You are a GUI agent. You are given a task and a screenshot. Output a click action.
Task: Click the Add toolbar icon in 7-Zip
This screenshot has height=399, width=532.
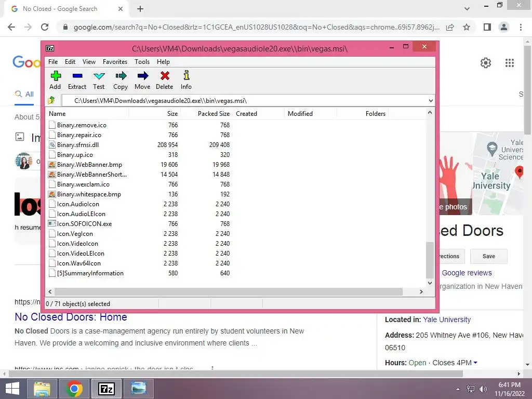[x=55, y=76]
